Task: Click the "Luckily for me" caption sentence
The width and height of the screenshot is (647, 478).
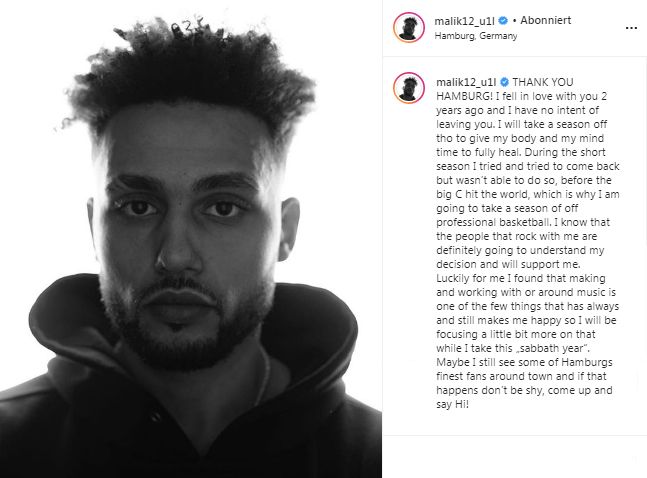Action: 525,313
